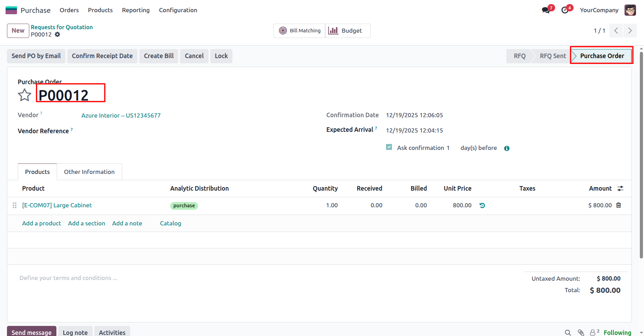Go to previous record arrow
Screen dimensions: 644x336
coord(616,31)
